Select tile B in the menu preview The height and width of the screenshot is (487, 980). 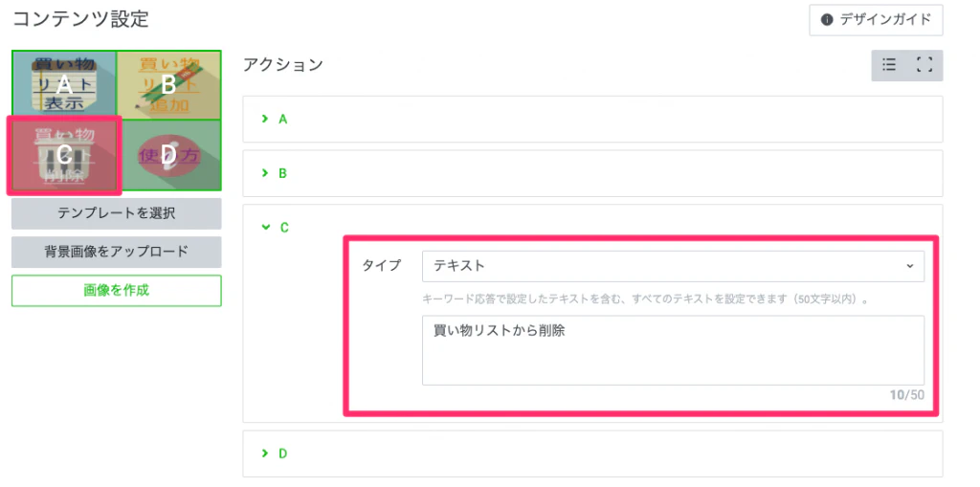pos(168,84)
